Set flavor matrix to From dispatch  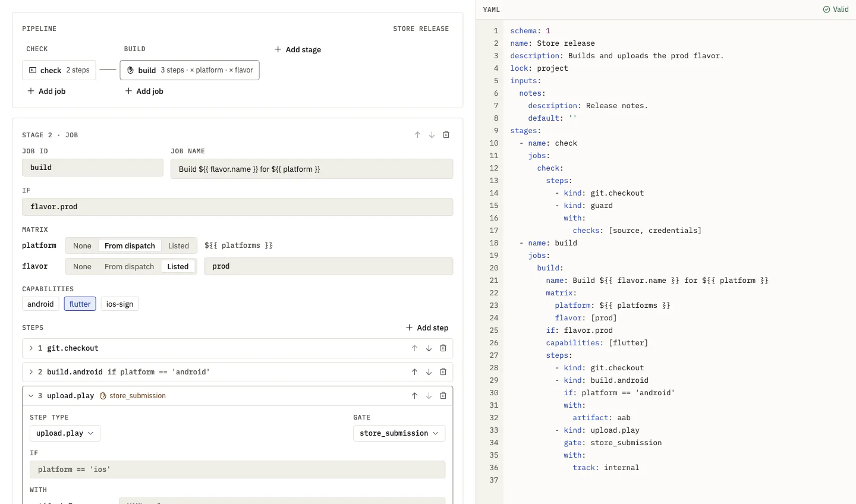[129, 267]
